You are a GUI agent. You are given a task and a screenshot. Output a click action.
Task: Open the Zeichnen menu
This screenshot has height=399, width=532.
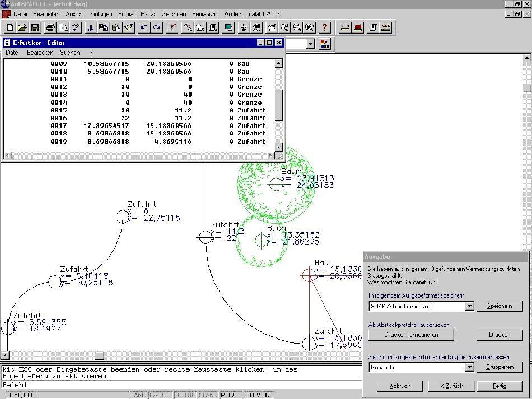click(x=174, y=14)
